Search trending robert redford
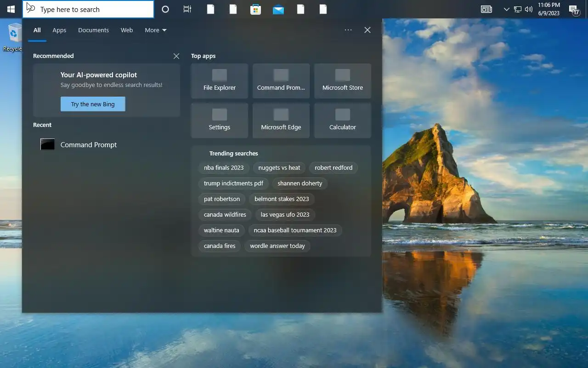Screen dimensions: 588x368 pyautogui.click(x=334, y=168)
